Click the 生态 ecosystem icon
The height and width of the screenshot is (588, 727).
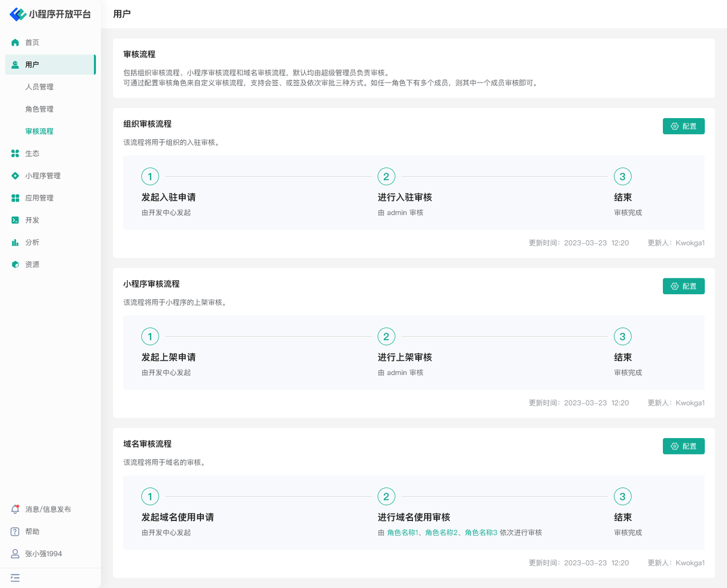(x=15, y=153)
